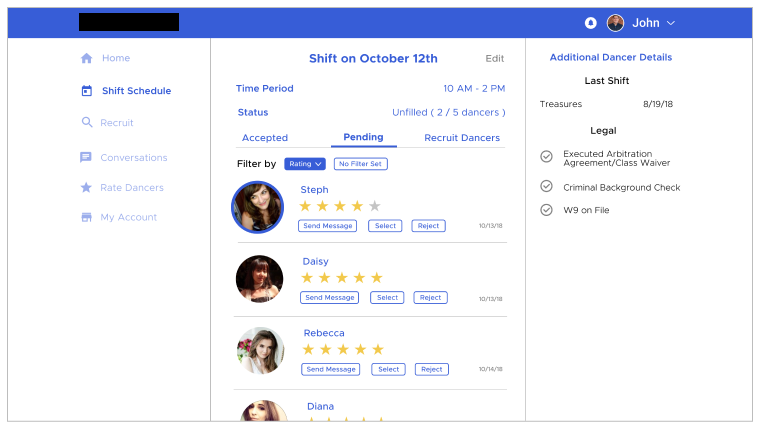The image size is (760, 430).
Task: Toggle Executed Arbitration Agreement check mark
Action: pos(546,156)
